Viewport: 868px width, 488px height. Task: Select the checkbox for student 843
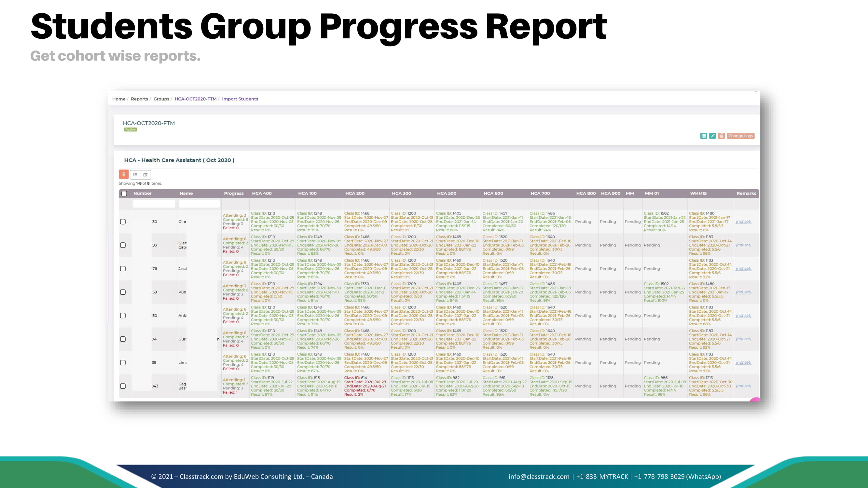tap(123, 386)
